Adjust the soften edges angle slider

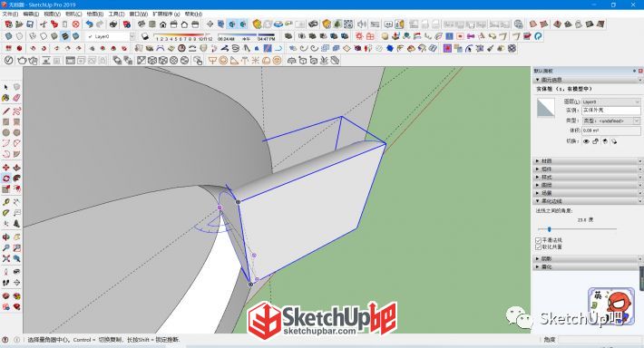[x=549, y=229]
